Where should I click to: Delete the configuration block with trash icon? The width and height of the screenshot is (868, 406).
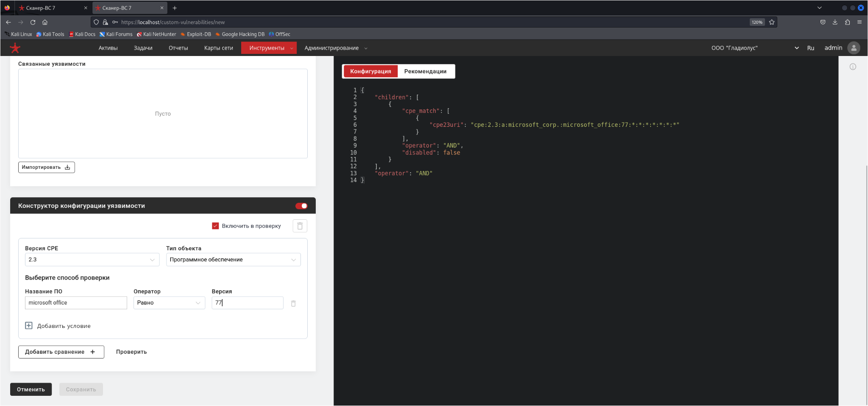(x=300, y=226)
